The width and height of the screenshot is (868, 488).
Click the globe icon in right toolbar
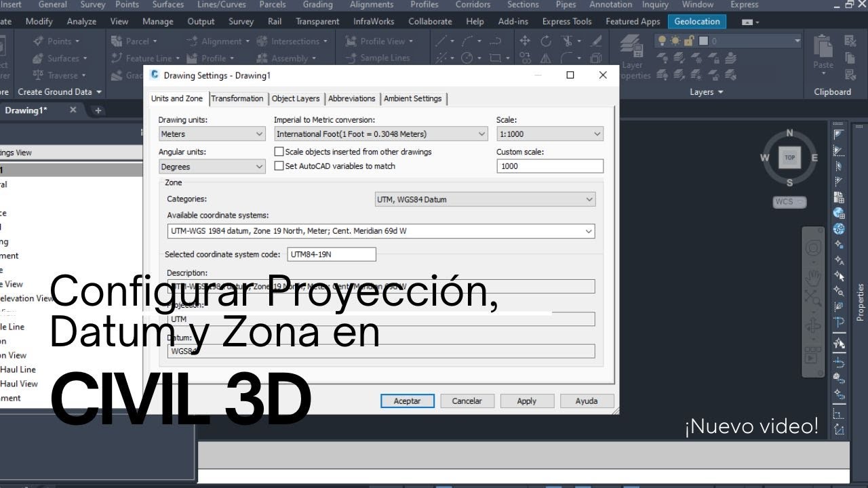(x=840, y=228)
